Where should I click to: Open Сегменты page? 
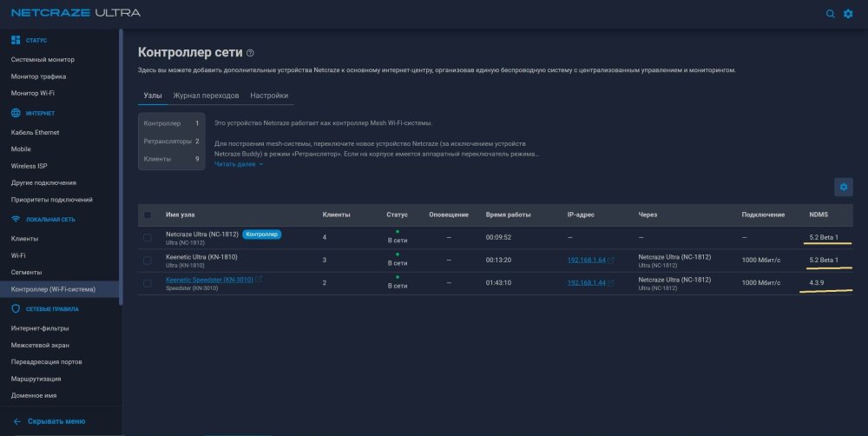click(x=27, y=272)
